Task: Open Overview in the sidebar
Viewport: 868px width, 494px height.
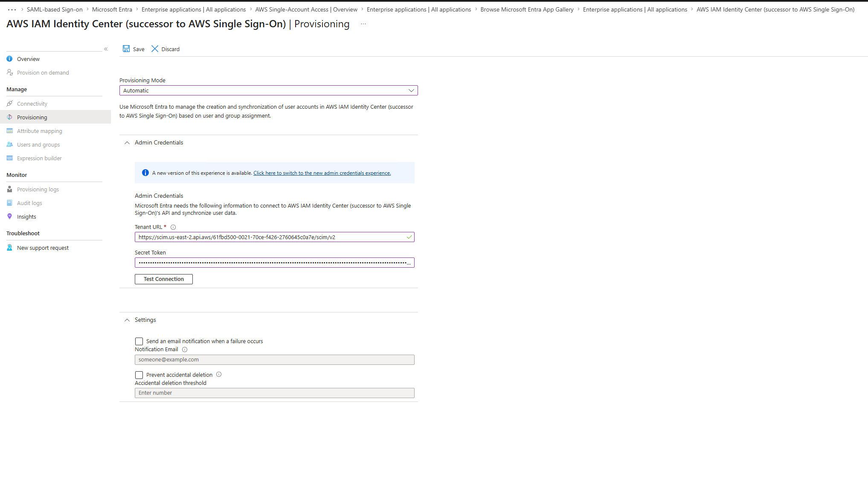Action: click(28, 59)
